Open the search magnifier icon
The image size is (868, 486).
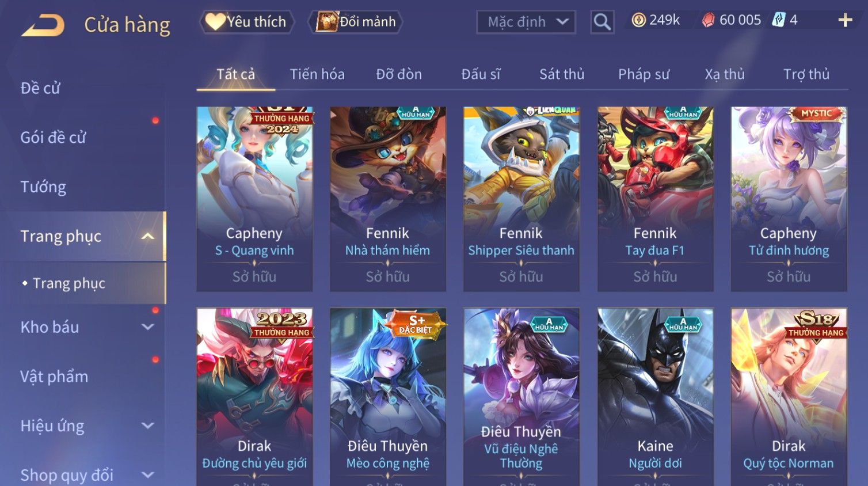602,22
